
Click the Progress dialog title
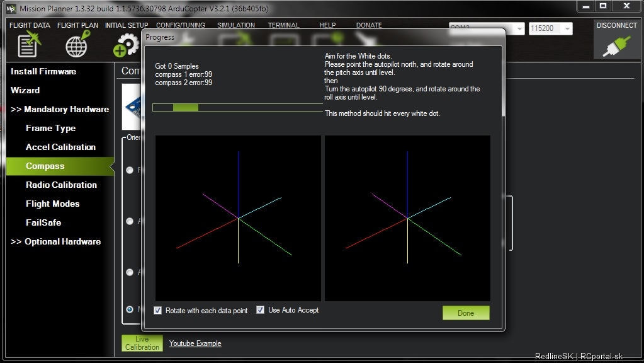[160, 37]
